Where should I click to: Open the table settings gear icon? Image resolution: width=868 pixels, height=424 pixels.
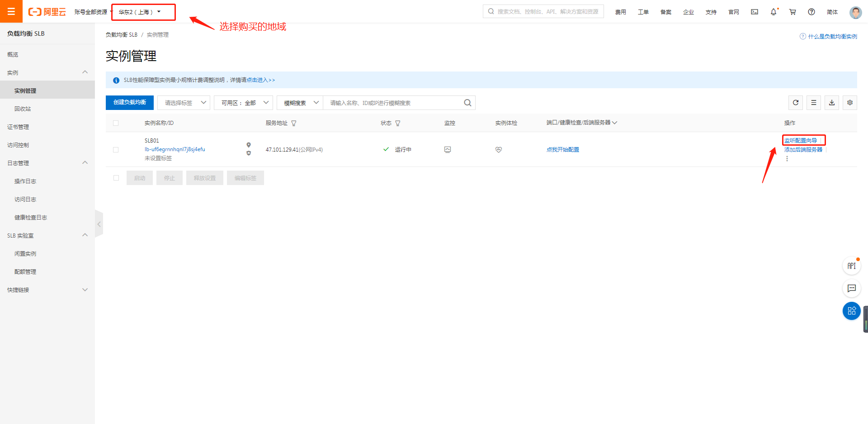coord(850,103)
